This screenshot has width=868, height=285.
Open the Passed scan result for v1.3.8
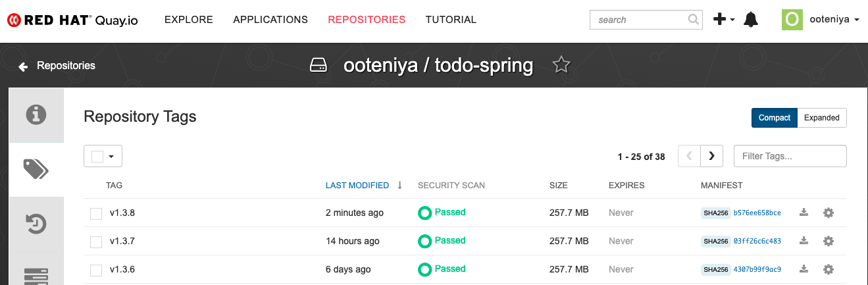tap(450, 212)
